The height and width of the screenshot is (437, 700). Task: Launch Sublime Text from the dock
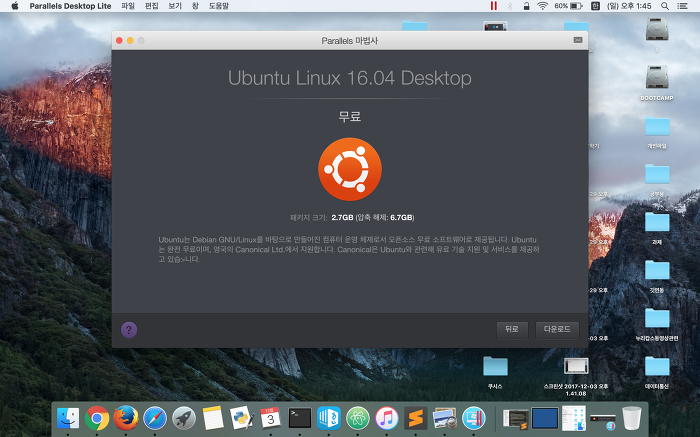[x=416, y=419]
